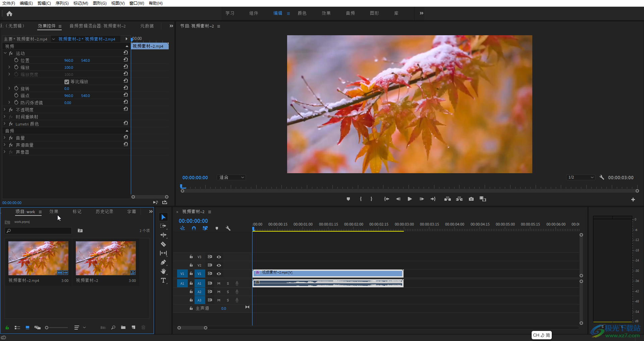Click the Extract button
The height and width of the screenshot is (341, 644).
pyautogui.click(x=459, y=199)
